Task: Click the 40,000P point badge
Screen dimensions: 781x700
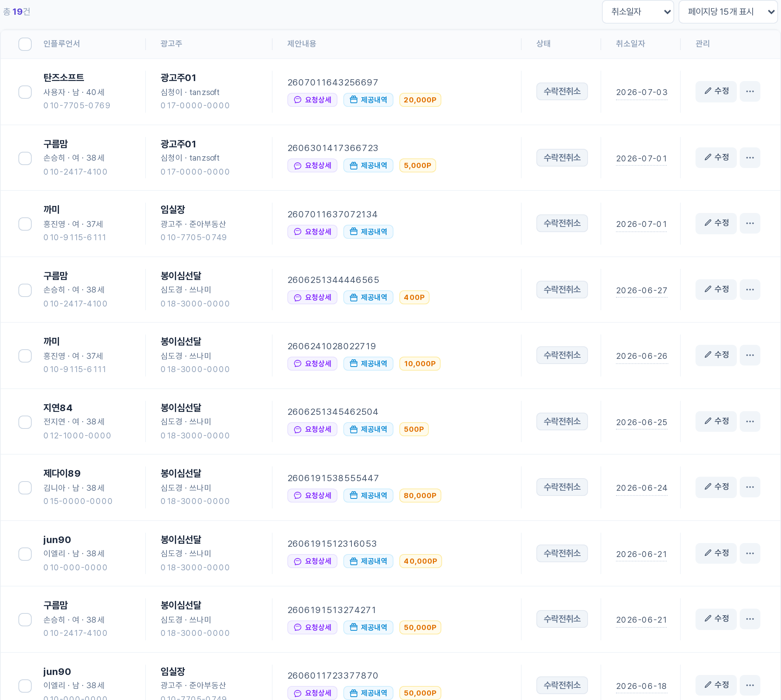Action: tap(420, 561)
